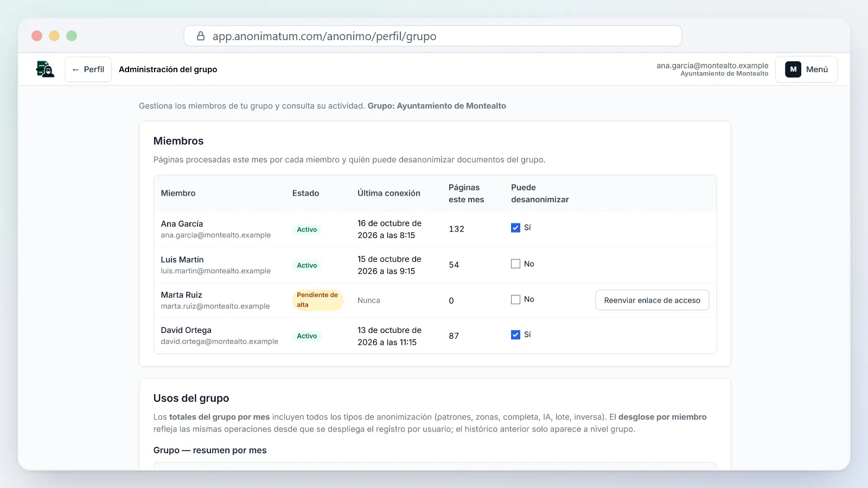The width and height of the screenshot is (868, 488).
Task: Click the Páginas este mes column header
Action: click(x=467, y=193)
